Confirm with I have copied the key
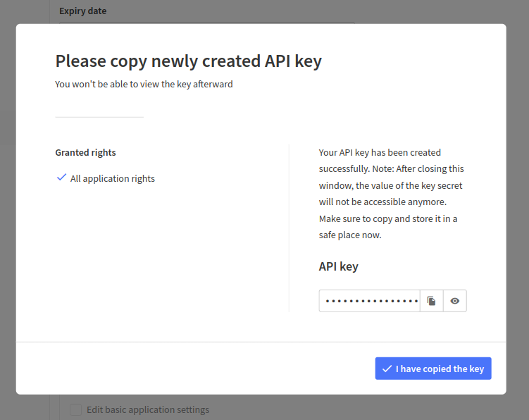529x420 pixels. pos(433,369)
